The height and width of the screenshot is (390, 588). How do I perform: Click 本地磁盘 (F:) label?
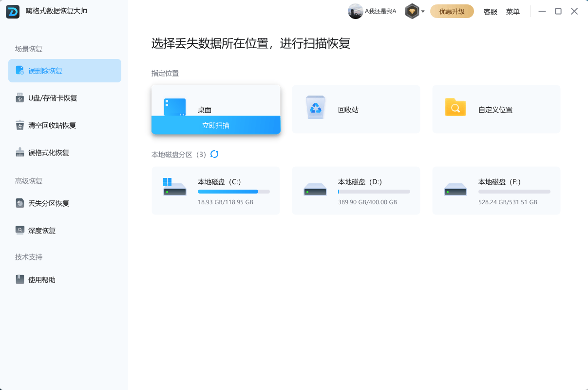click(x=500, y=182)
